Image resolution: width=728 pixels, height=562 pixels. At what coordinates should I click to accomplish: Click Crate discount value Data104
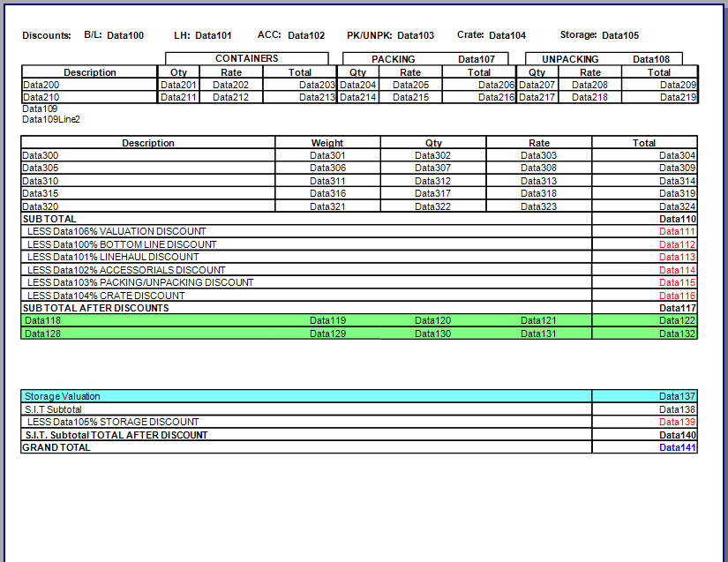[507, 35]
